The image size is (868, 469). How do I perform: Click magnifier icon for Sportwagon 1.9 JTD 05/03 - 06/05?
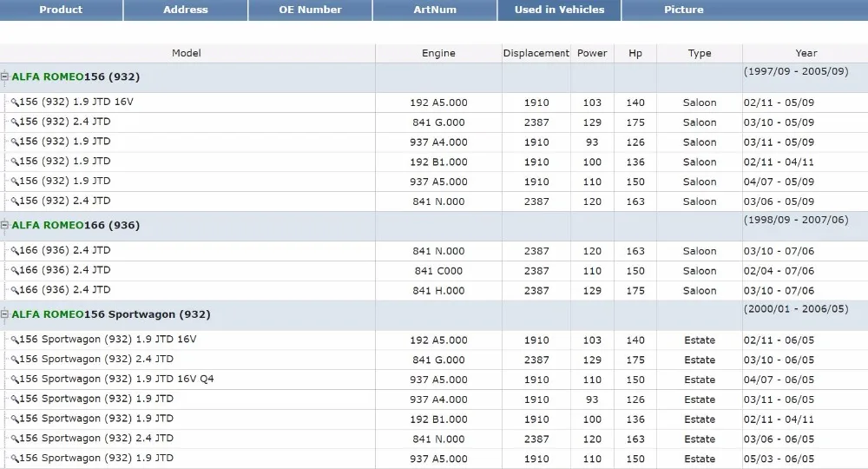tap(15, 459)
